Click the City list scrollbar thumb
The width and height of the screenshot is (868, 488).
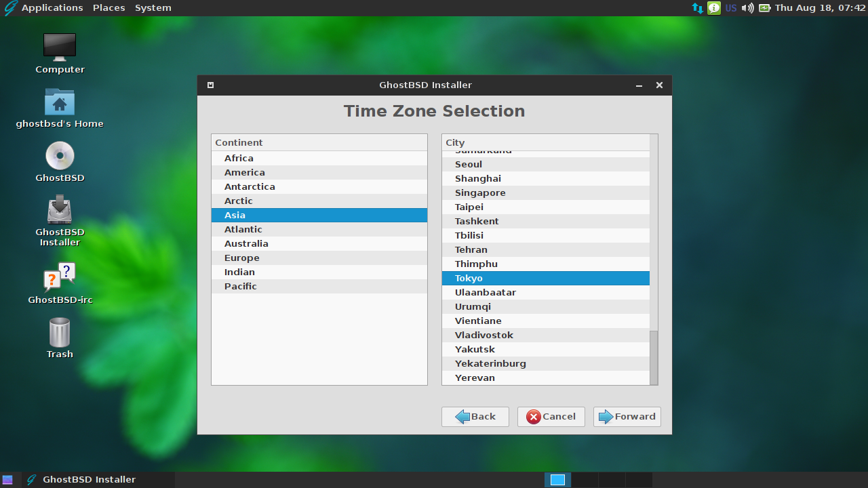(x=654, y=358)
